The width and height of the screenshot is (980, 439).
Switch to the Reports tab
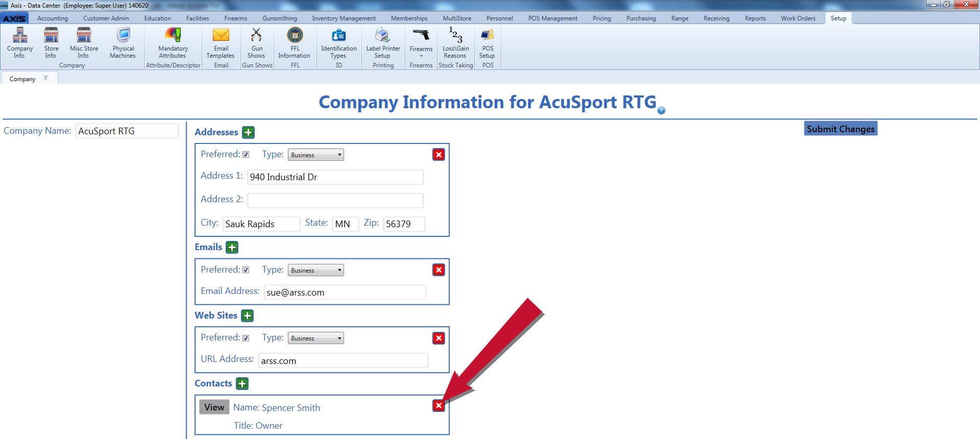pyautogui.click(x=755, y=18)
